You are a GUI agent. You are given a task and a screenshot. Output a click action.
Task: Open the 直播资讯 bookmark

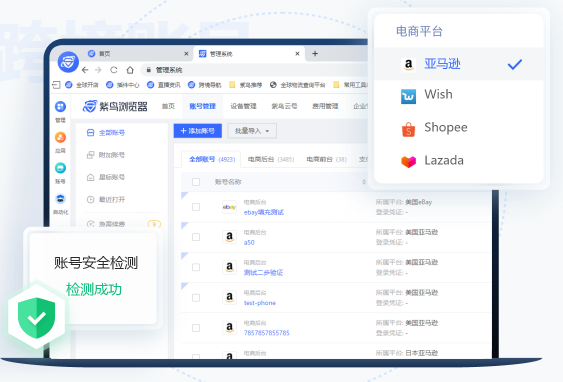(x=164, y=85)
